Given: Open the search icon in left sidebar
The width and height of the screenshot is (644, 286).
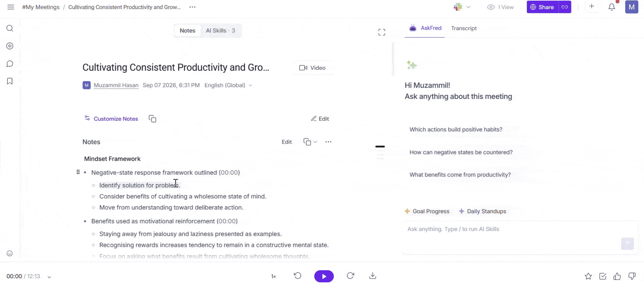Looking at the screenshot, I should [x=10, y=28].
